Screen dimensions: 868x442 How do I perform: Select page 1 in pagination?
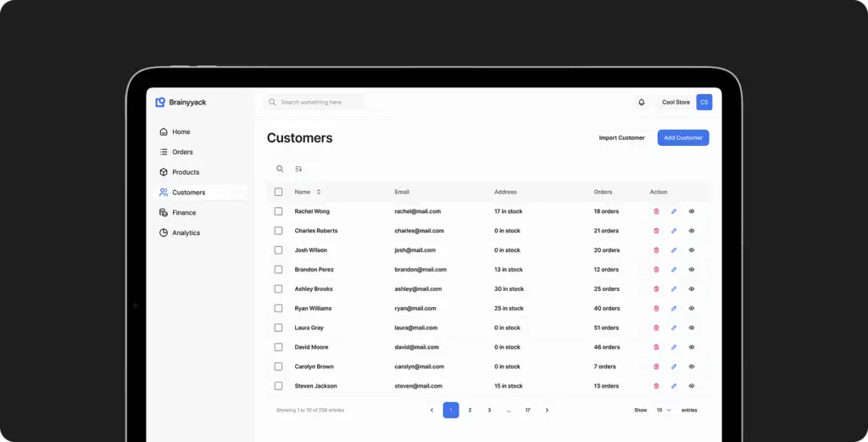(451, 410)
